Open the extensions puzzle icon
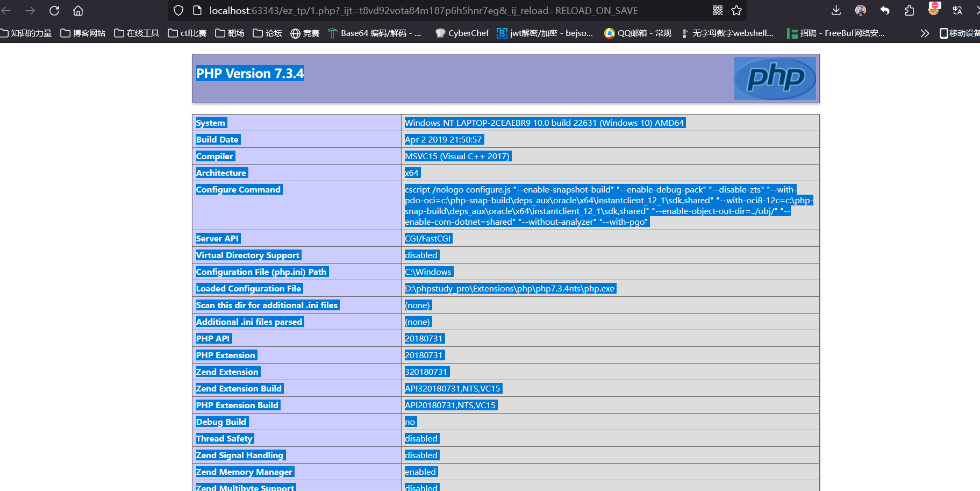980x491 pixels. tap(909, 10)
